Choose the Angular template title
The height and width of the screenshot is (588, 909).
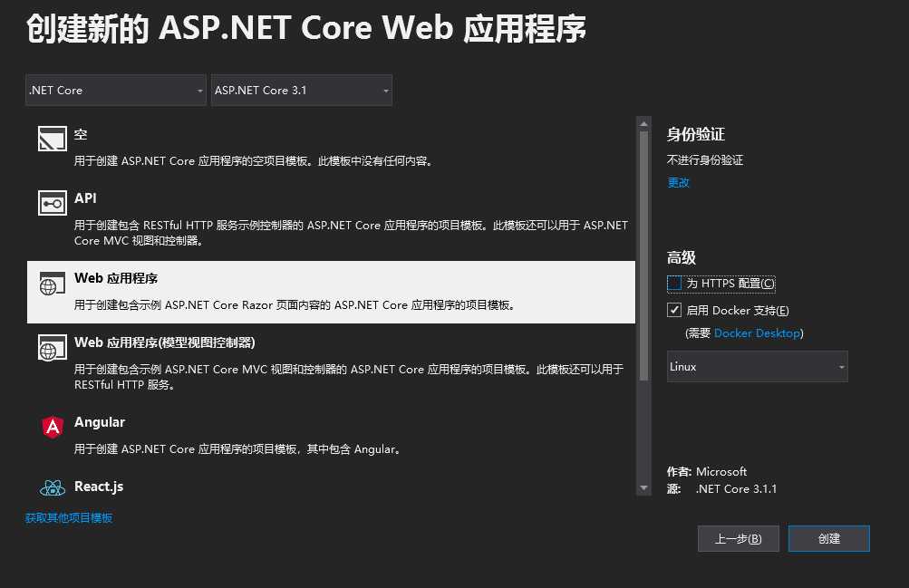[x=99, y=422]
